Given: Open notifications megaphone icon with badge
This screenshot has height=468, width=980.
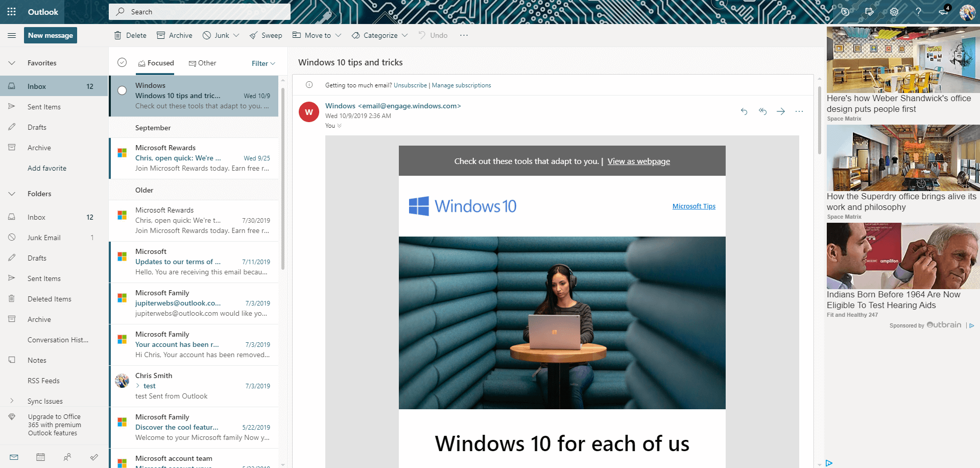Looking at the screenshot, I should pos(943,11).
